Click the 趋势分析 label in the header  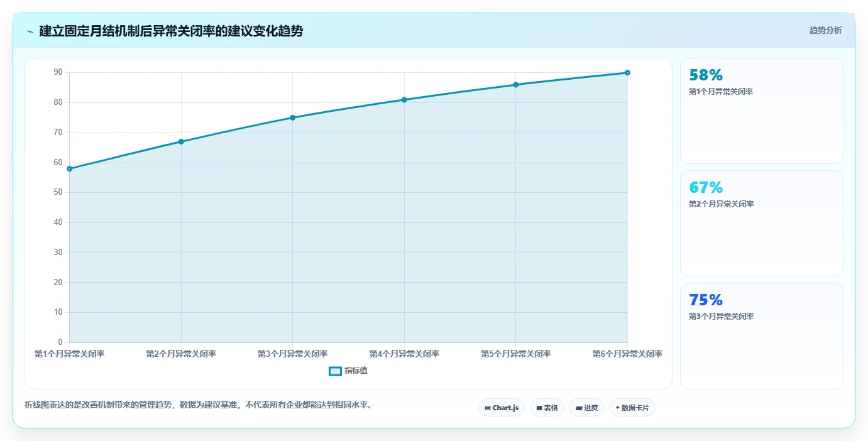coord(825,30)
